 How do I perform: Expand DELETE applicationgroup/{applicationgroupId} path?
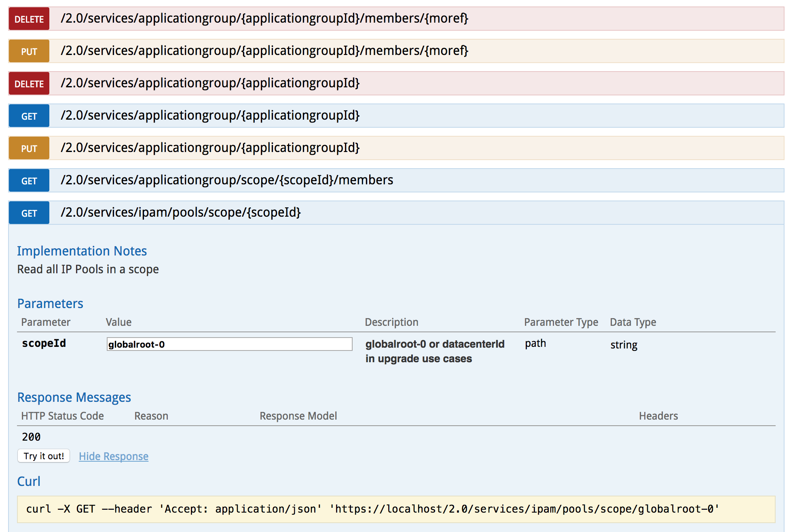coord(210,83)
